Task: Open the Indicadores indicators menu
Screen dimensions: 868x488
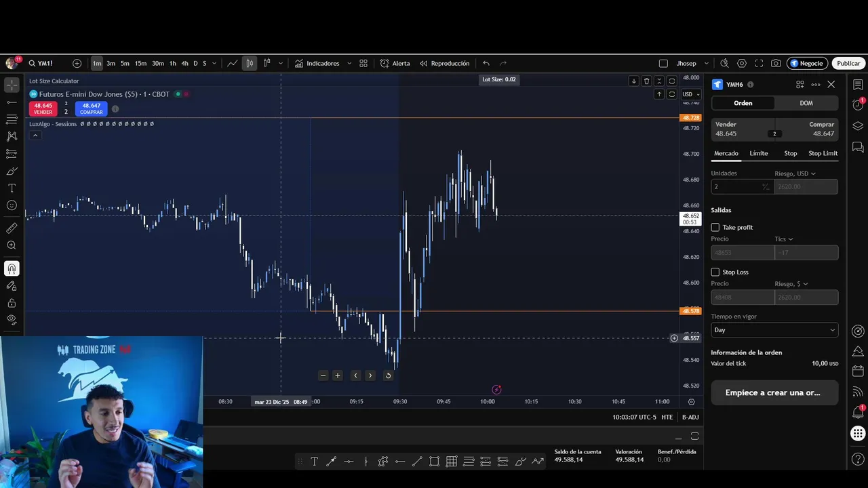Action: [x=317, y=63]
